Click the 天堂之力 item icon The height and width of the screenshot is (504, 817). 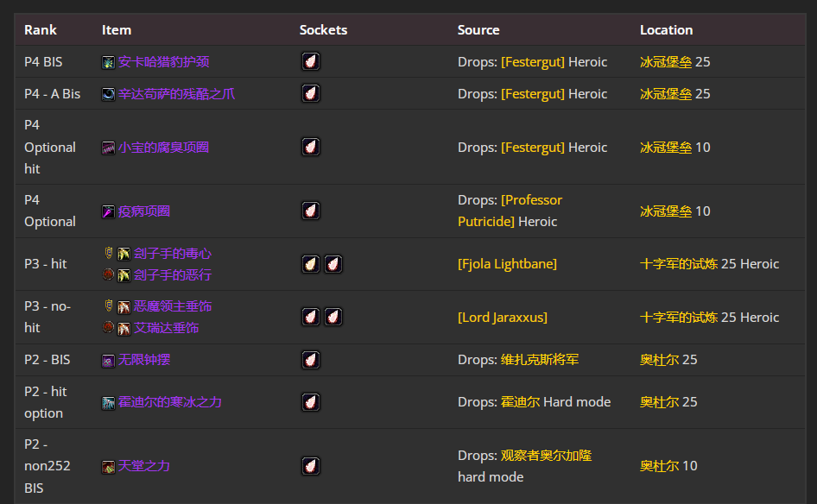[x=110, y=465]
